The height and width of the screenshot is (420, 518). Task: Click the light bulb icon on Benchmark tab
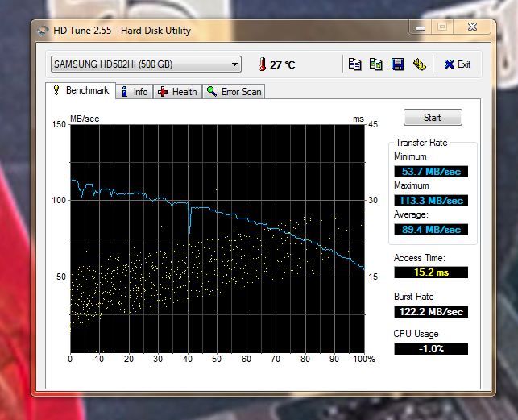[56, 90]
